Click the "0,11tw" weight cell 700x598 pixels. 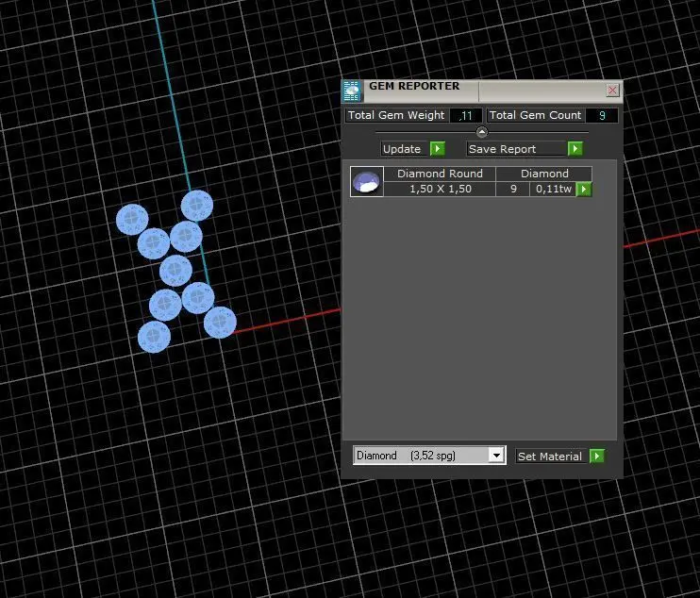(x=553, y=189)
